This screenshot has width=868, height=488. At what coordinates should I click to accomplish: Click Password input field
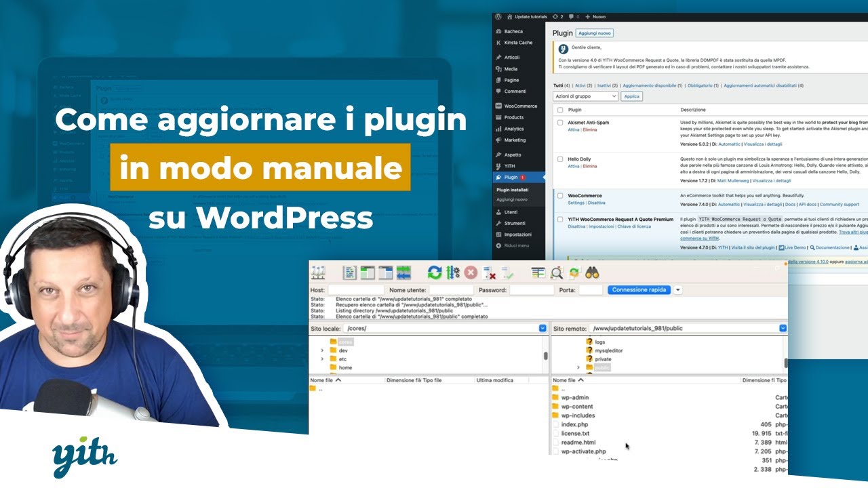pos(531,290)
